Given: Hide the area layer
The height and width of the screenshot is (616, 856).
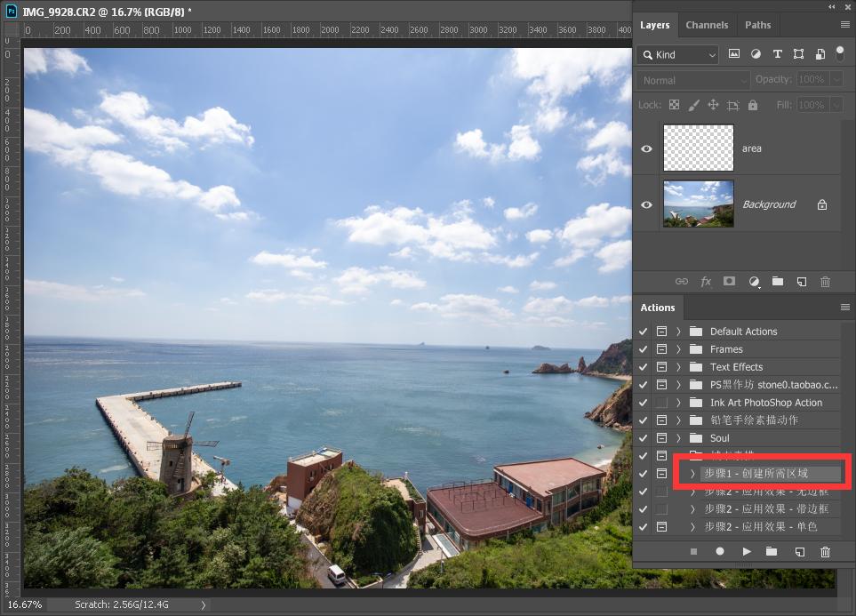Looking at the screenshot, I should click(646, 148).
